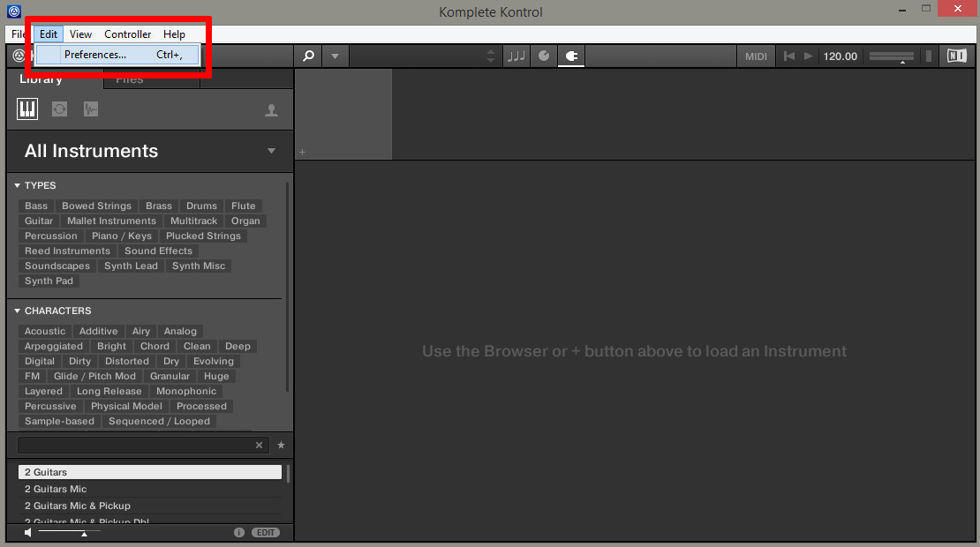Filter by the Plucked Strings type tag

click(x=203, y=236)
